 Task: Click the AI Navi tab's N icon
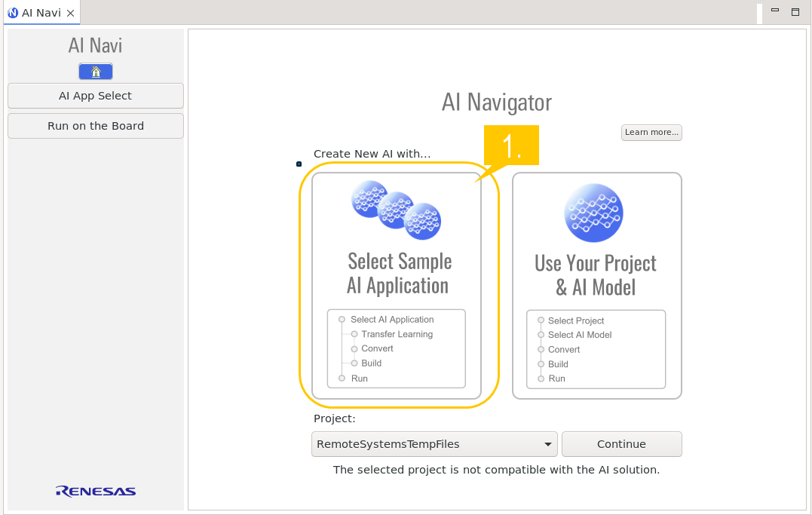point(13,13)
